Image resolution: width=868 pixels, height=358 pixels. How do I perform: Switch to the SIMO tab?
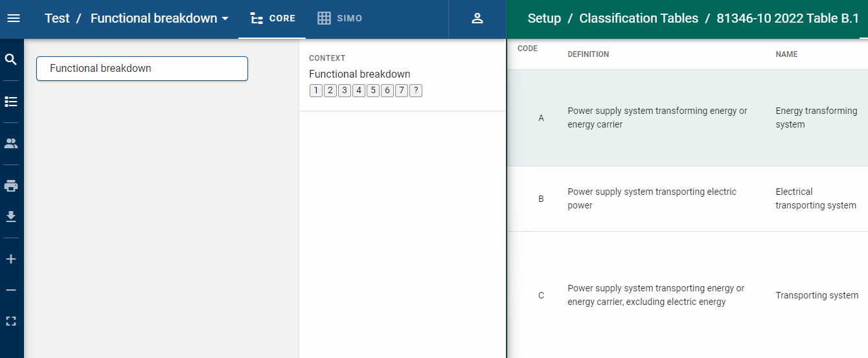click(340, 18)
